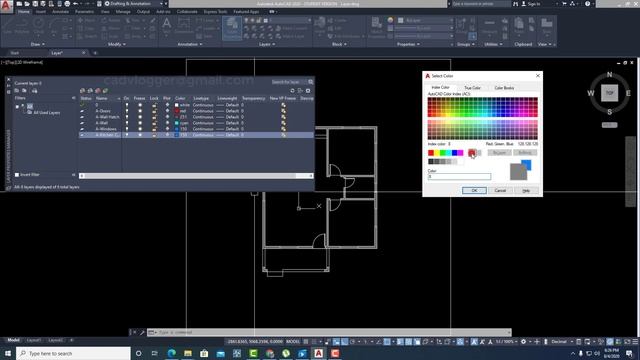640x360 pixels.
Task: Switch to Layout1 tab
Action: click(x=33, y=340)
